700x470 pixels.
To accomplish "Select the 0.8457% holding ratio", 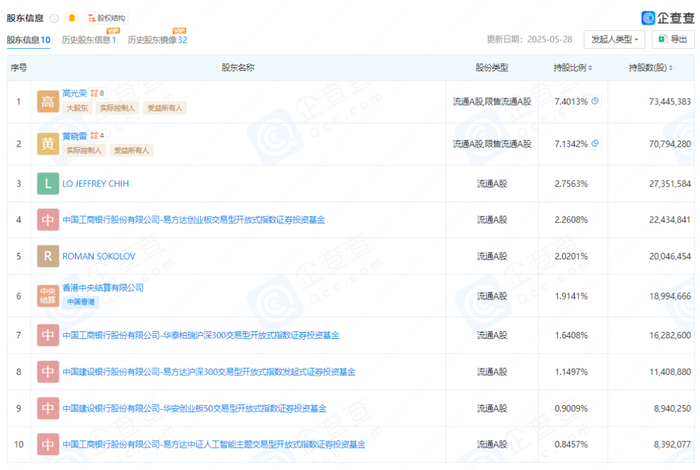I will [571, 445].
